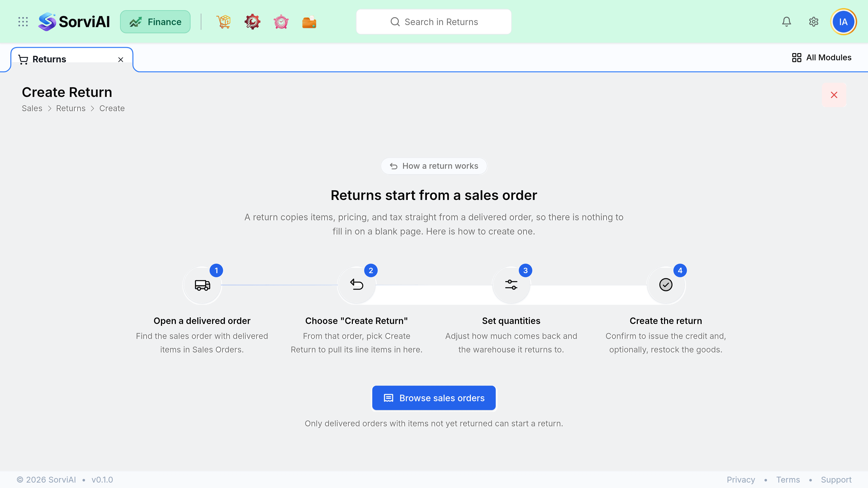The image size is (868, 488).
Task: Open the shopping cart box module icon
Action: tap(224, 22)
